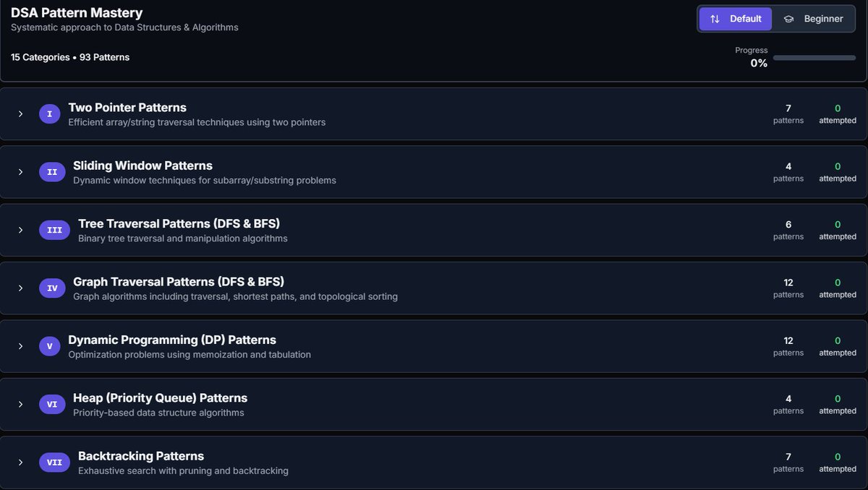Click the graduation cap icon in Beginner

tap(788, 19)
